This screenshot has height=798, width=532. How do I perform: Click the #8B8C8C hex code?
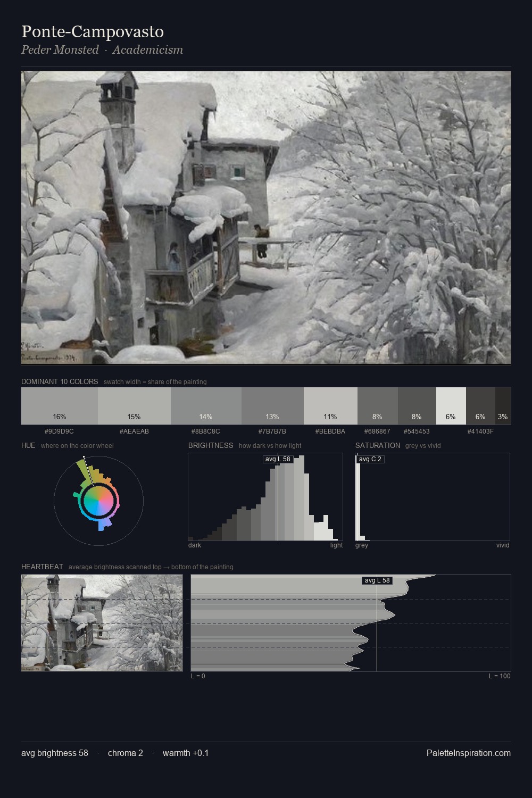coord(206,431)
